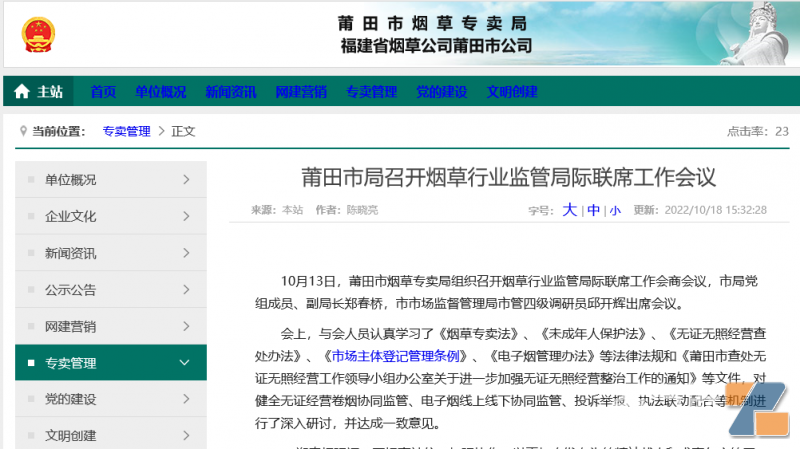Click the author text 陈晓亮
Screen dimensions: 800x449
[362, 210]
